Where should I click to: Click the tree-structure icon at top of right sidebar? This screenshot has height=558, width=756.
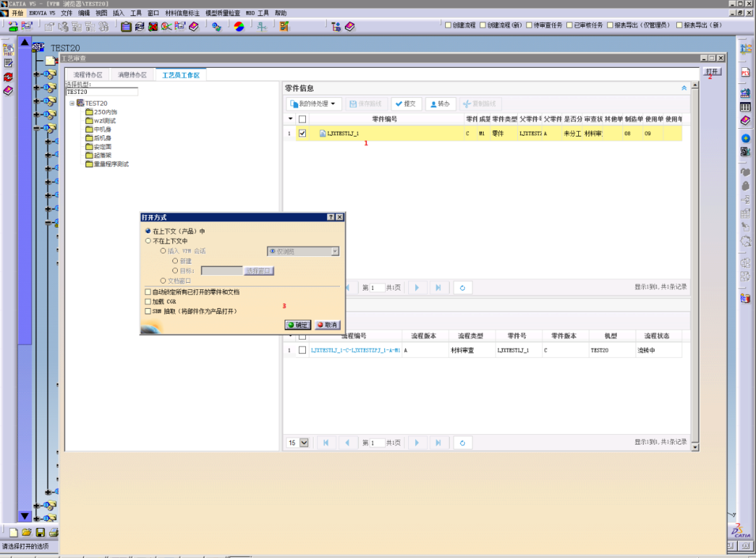(x=745, y=49)
